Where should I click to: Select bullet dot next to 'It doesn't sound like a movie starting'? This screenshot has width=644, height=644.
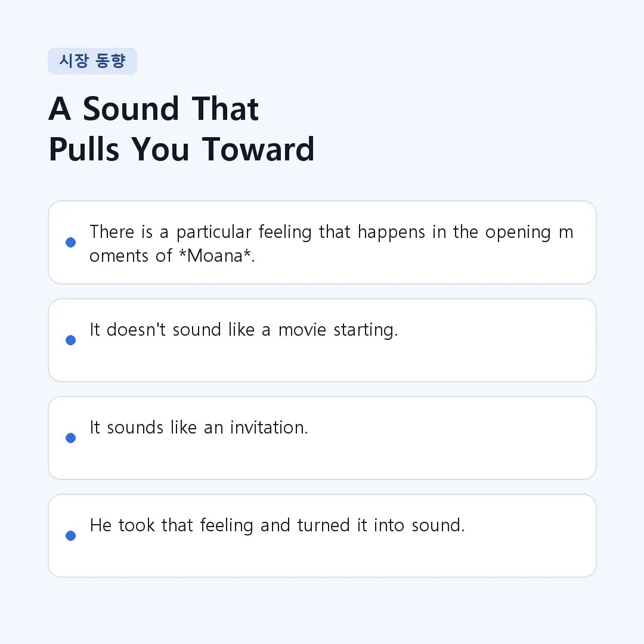[x=70, y=340]
